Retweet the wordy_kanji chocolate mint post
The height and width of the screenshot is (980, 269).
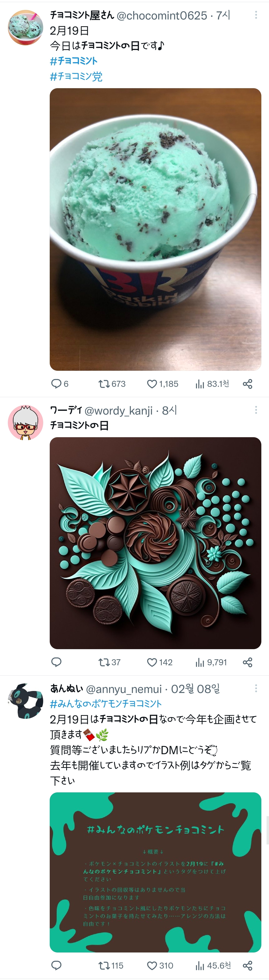click(104, 662)
